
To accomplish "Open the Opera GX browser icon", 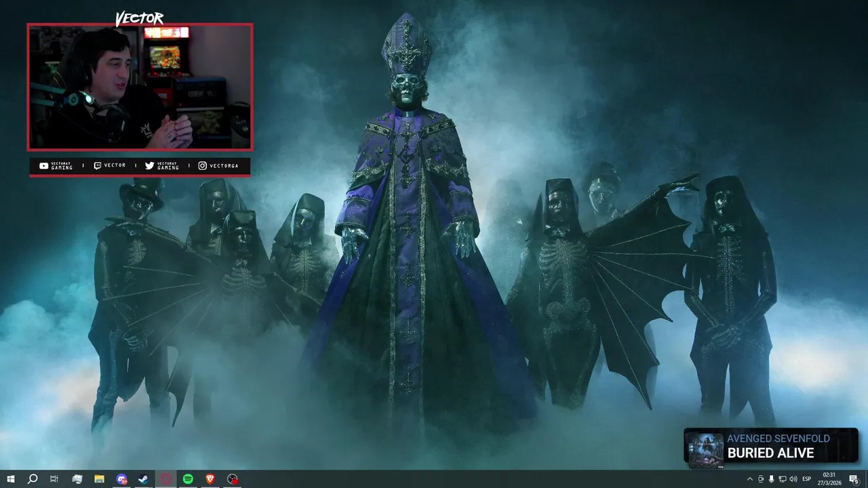I will point(166,479).
